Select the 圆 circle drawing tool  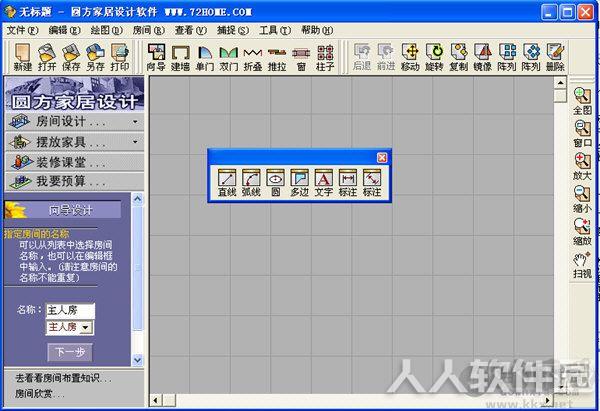pyautogui.click(x=276, y=183)
